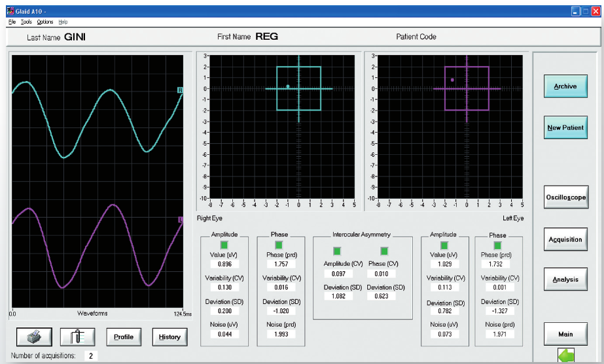Click the Waveforms axis label
Screen dimensions: 604x364
[92, 313]
